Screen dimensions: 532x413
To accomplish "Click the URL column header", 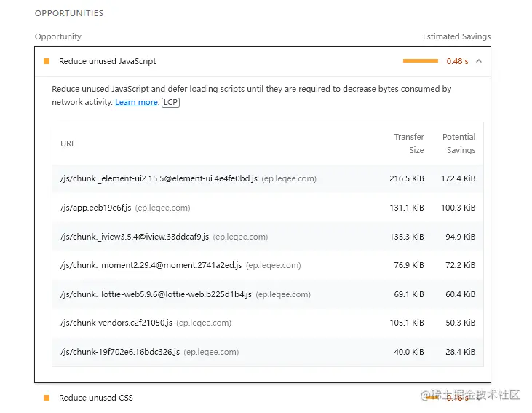I will click(x=68, y=143).
